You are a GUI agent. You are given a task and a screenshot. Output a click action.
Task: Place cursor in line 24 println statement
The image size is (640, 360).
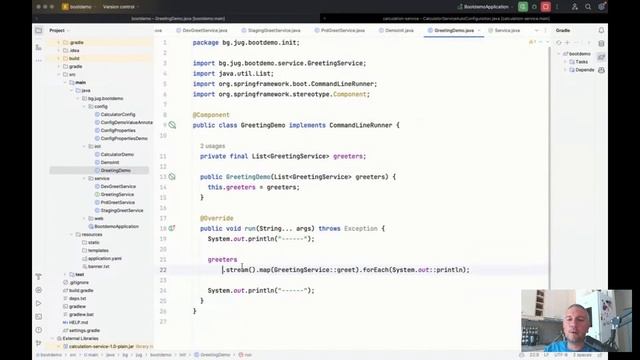pos(261,291)
